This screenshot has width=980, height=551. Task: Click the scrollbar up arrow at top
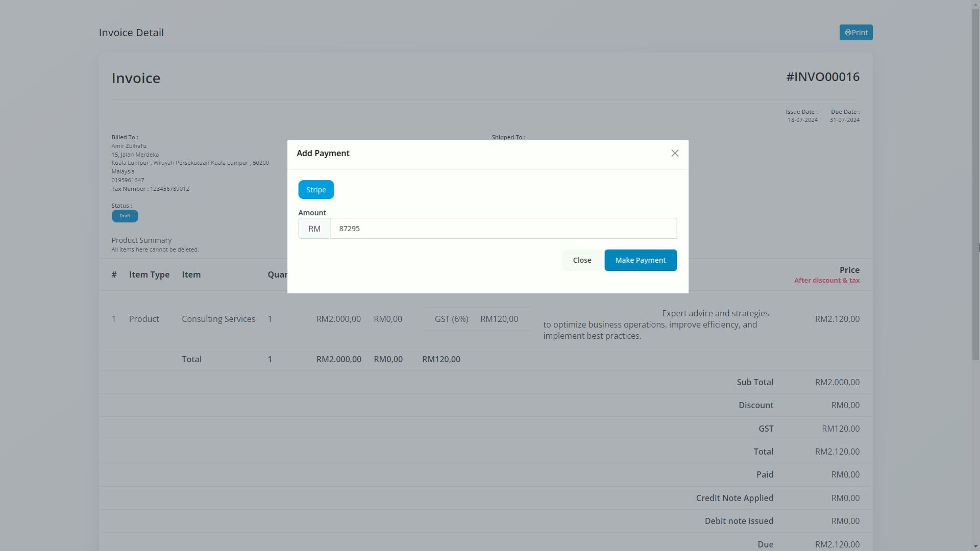pyautogui.click(x=975, y=3)
